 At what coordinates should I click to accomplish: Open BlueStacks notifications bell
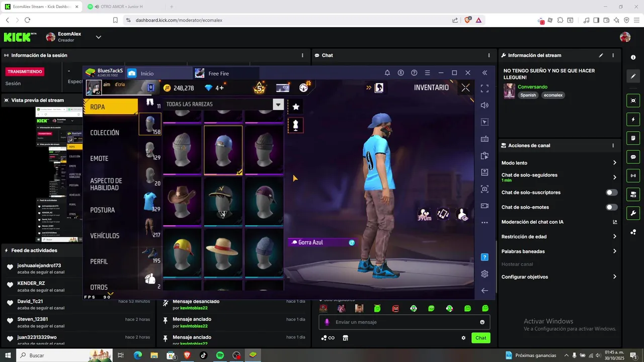[x=387, y=73]
